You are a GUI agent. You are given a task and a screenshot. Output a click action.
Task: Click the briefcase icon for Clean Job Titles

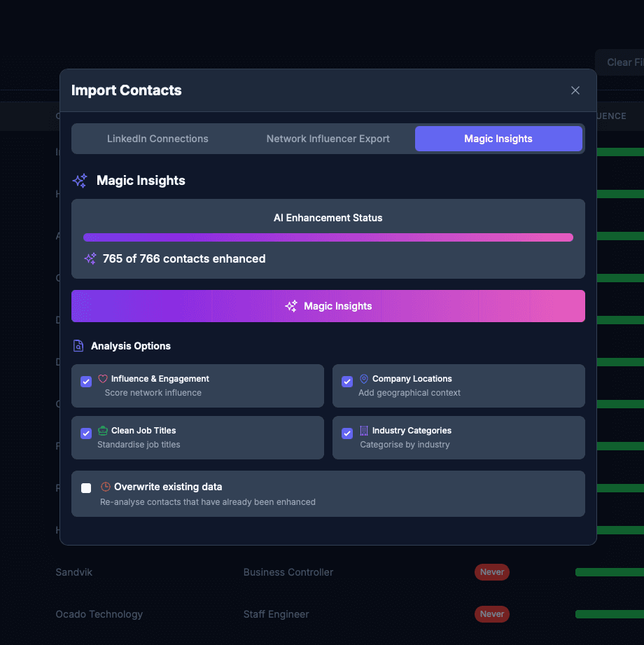103,431
